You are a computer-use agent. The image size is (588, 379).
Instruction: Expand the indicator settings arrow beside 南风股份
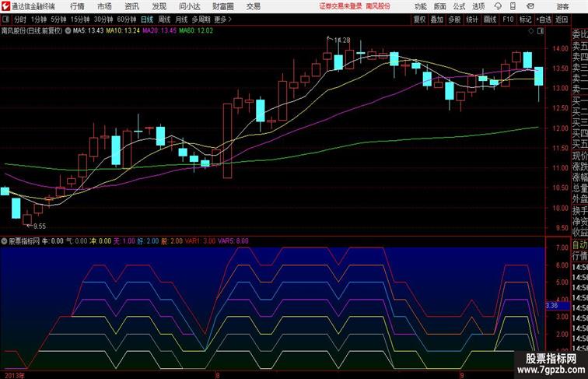68,31
